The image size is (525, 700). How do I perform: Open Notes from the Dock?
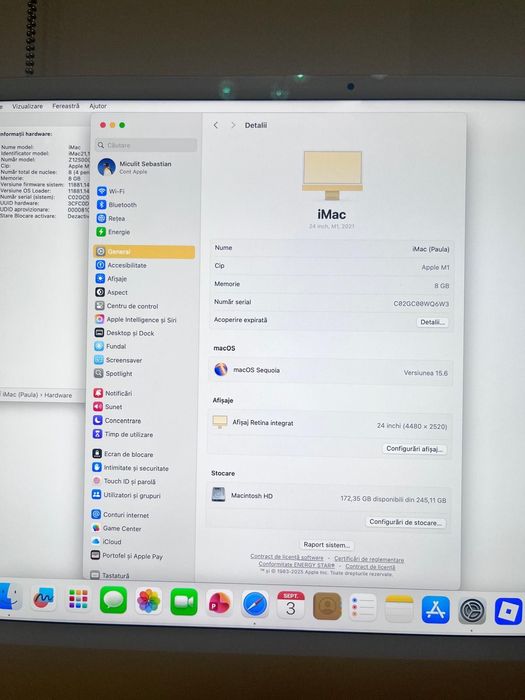[399, 608]
